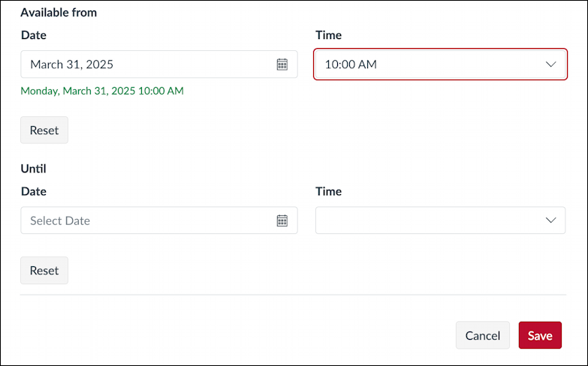Click the March 31, 2025 date field
This screenshot has height=366, width=588.
click(159, 64)
